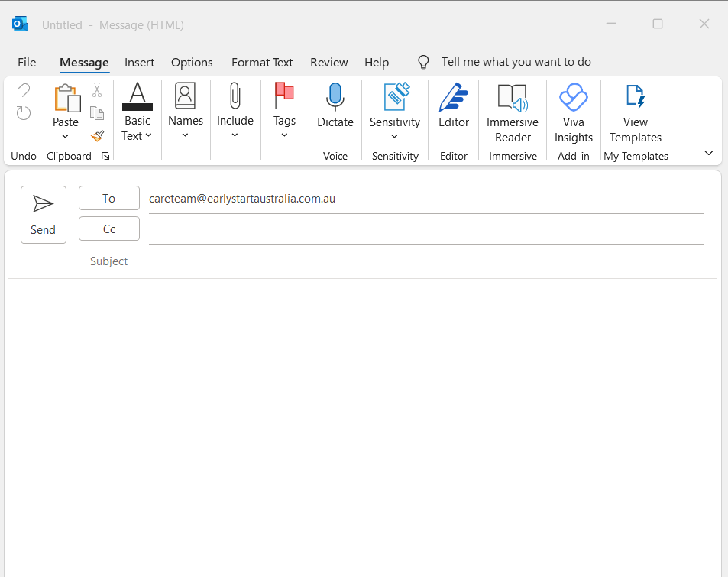Open the Names address book

pyautogui.click(x=186, y=111)
